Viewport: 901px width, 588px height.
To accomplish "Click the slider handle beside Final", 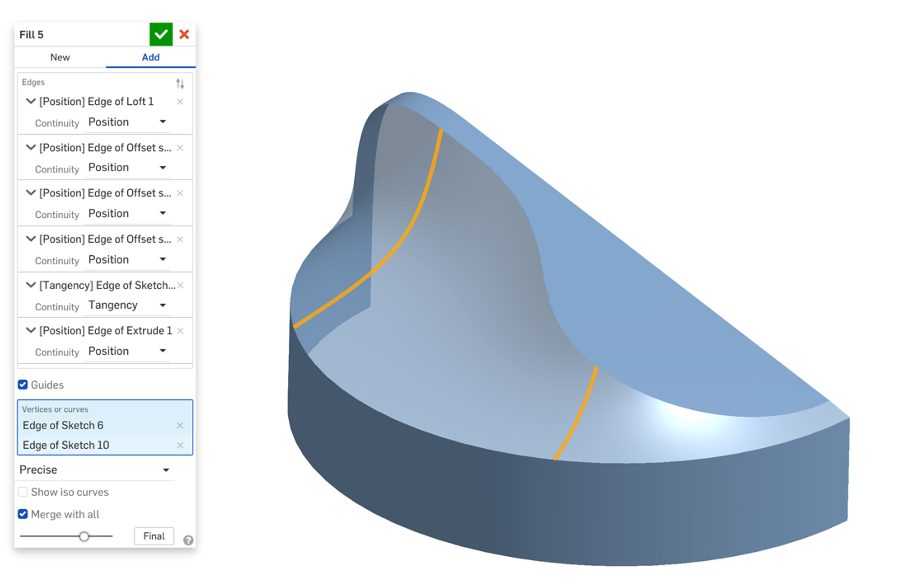I will 84,536.
